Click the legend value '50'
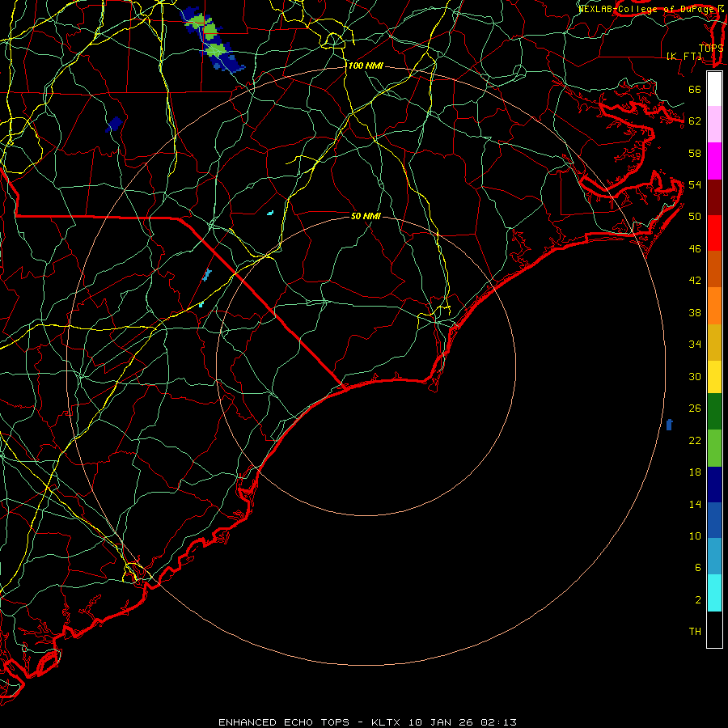Viewport: 728px width, 728px height. coord(695,217)
